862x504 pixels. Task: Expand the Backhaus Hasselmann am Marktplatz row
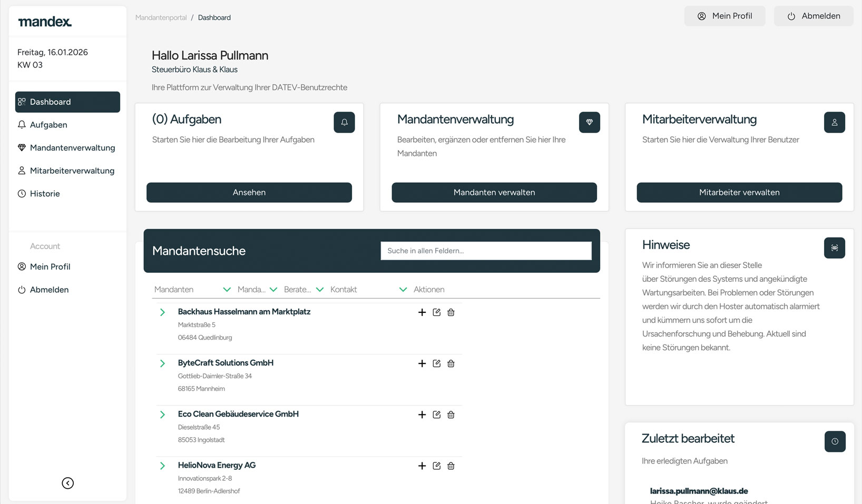162,312
